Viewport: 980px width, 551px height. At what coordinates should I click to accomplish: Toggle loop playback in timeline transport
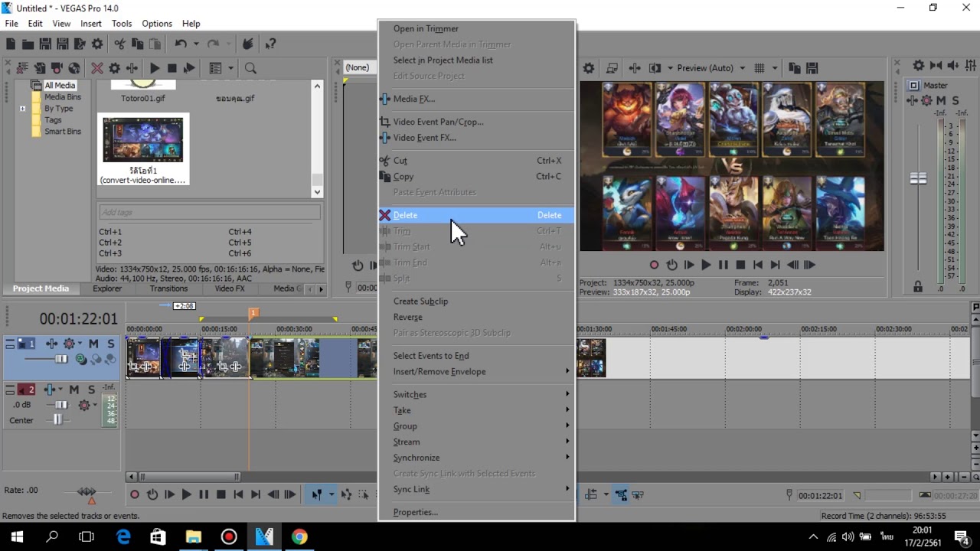click(152, 495)
